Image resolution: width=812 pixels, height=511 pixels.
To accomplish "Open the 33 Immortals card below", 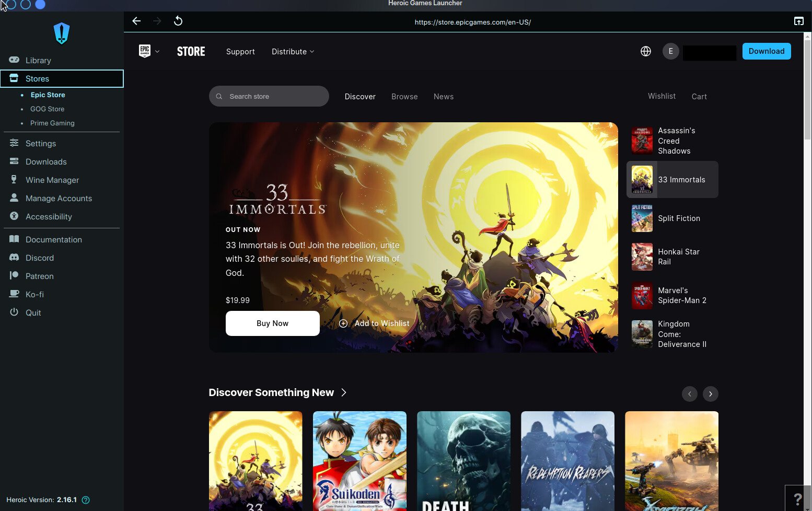I will (256, 461).
